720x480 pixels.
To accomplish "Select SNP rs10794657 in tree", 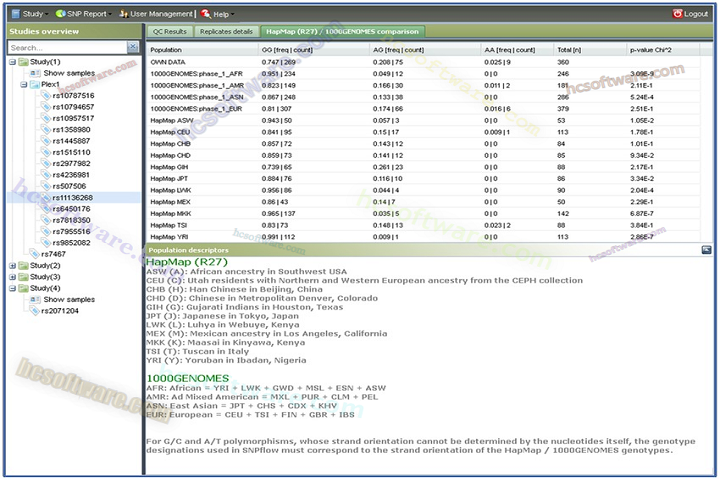I will pos(73,107).
